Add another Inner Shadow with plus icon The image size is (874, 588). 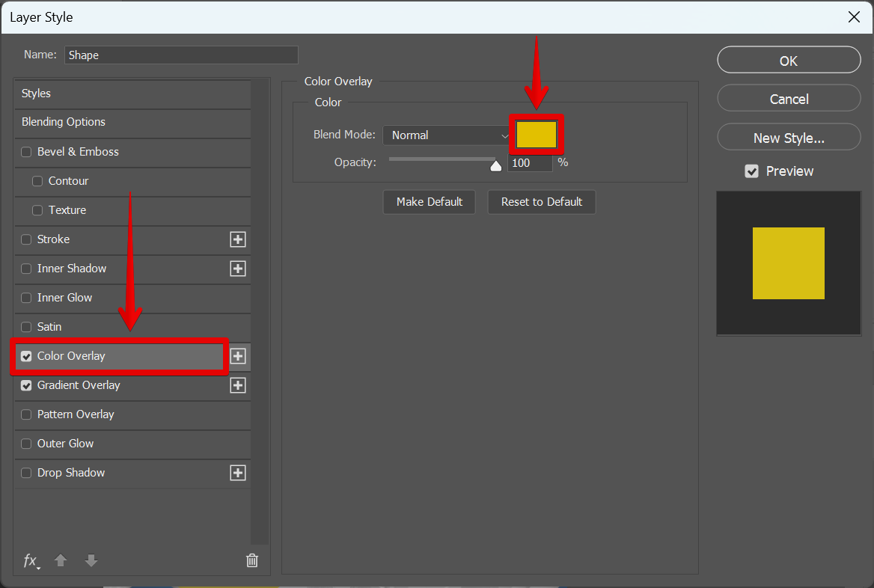tap(238, 269)
